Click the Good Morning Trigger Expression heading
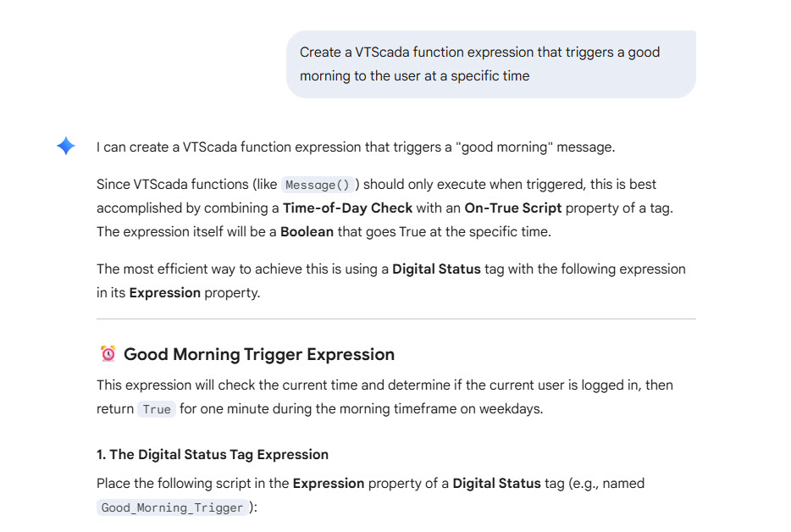This screenshot has height=532, width=791. coord(258,354)
